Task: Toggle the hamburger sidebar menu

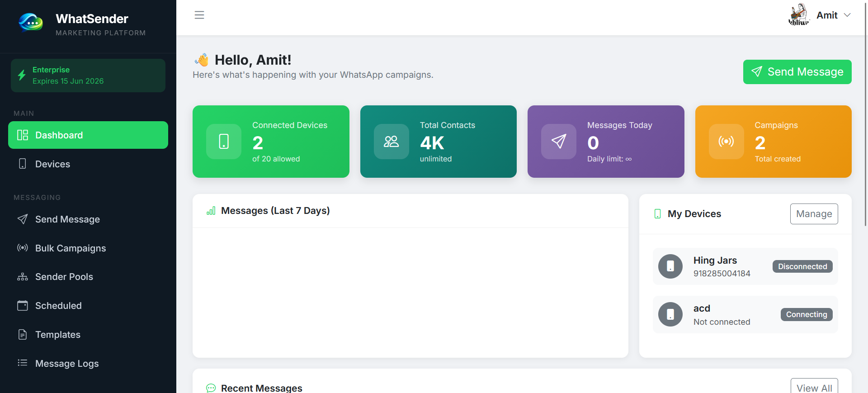Action: click(199, 15)
